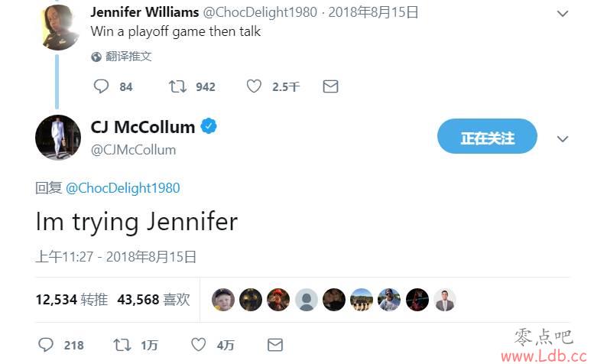Retweet CJ McCollum's Im trying Jennifer tweet
594x364 pixels.
point(122,345)
